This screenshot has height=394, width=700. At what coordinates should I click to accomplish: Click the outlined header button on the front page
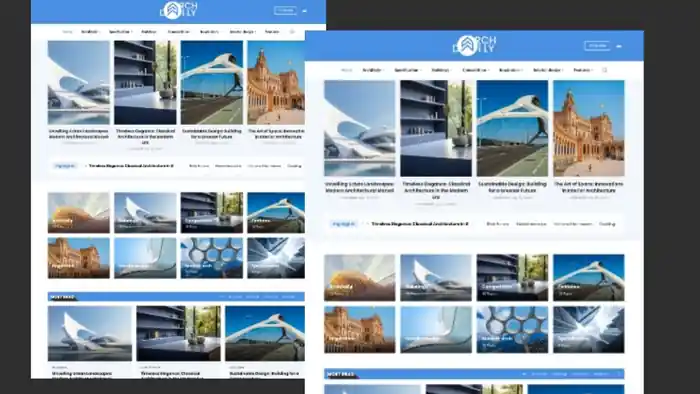(597, 46)
